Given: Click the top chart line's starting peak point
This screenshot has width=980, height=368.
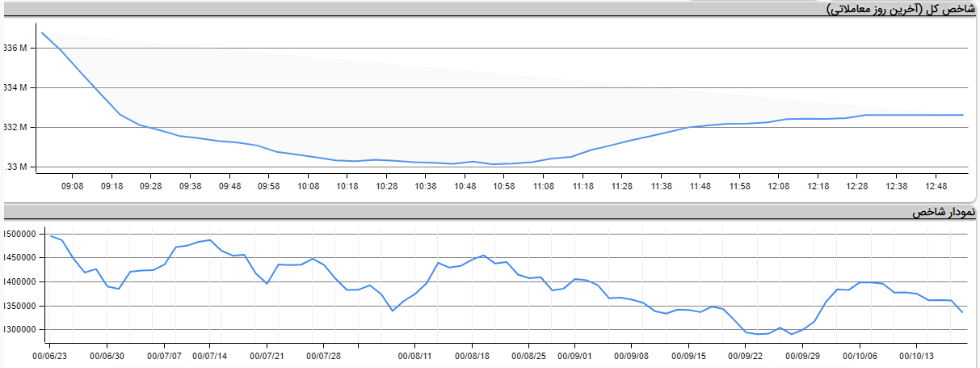Looking at the screenshot, I should pyautogui.click(x=42, y=32).
